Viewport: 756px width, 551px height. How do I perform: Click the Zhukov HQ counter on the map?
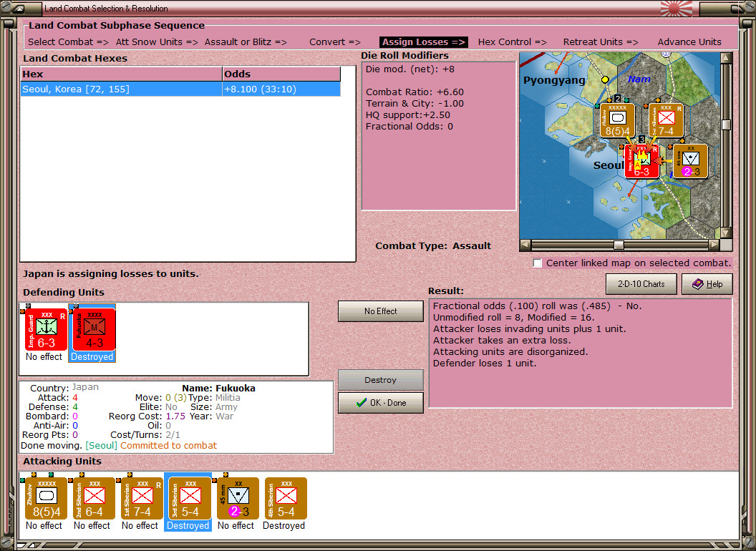[x=617, y=120]
